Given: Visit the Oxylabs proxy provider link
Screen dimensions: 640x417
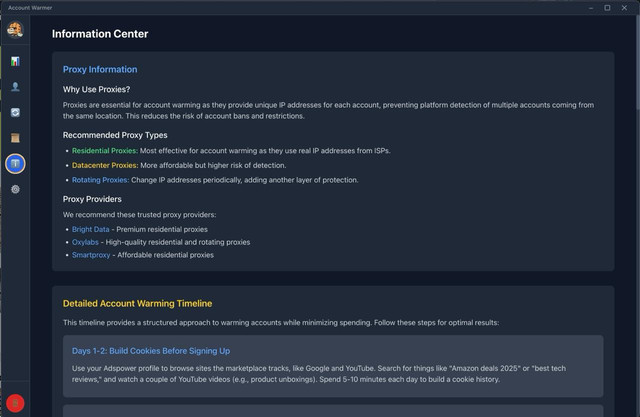Looking at the screenshot, I should pyautogui.click(x=85, y=242).
